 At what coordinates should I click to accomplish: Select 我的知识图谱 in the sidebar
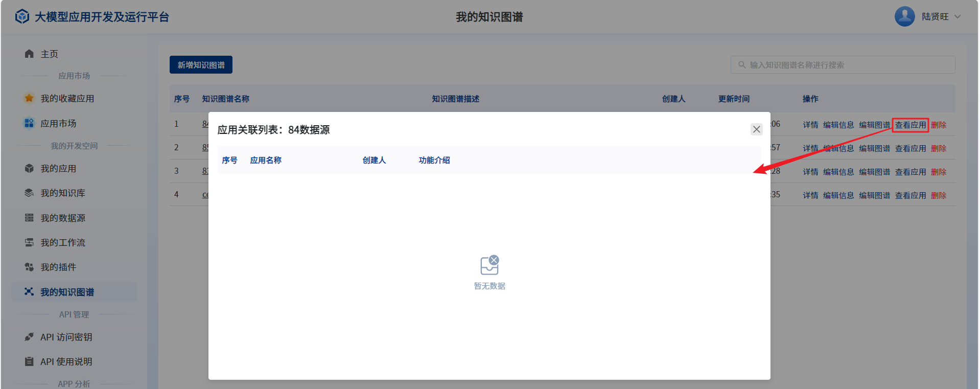pyautogui.click(x=67, y=292)
